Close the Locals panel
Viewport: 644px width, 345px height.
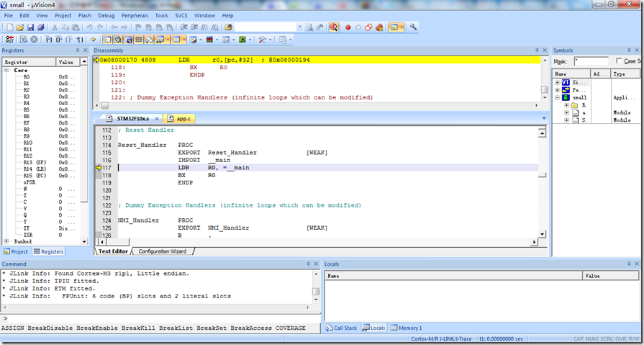[x=637, y=264]
